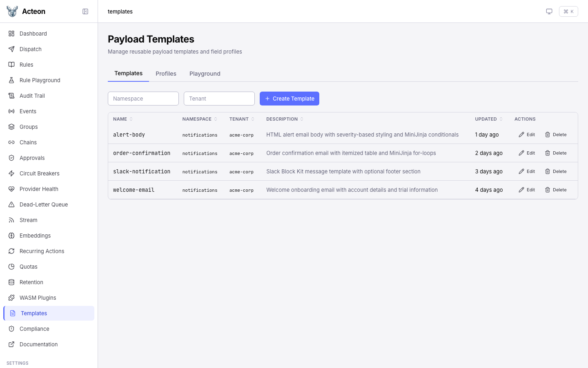The image size is (588, 368).
Task: Expand the DESCRIPTION column sorter
Action: tap(301, 119)
